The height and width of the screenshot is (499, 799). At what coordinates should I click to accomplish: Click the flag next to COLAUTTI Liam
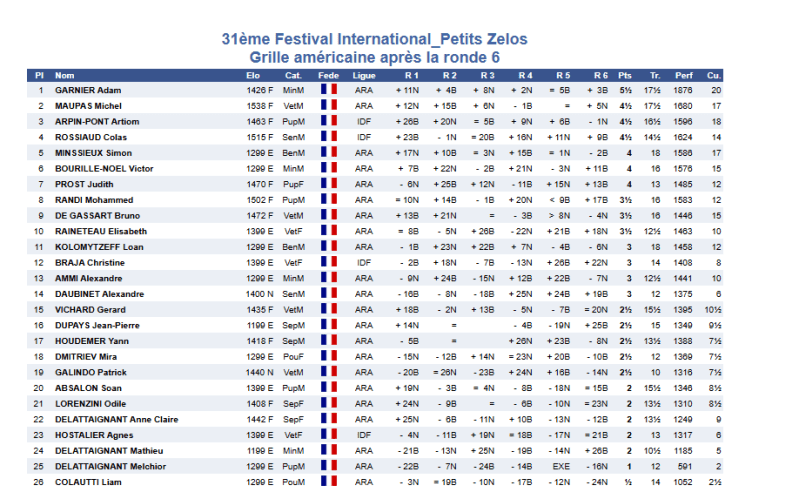pyautogui.click(x=328, y=482)
